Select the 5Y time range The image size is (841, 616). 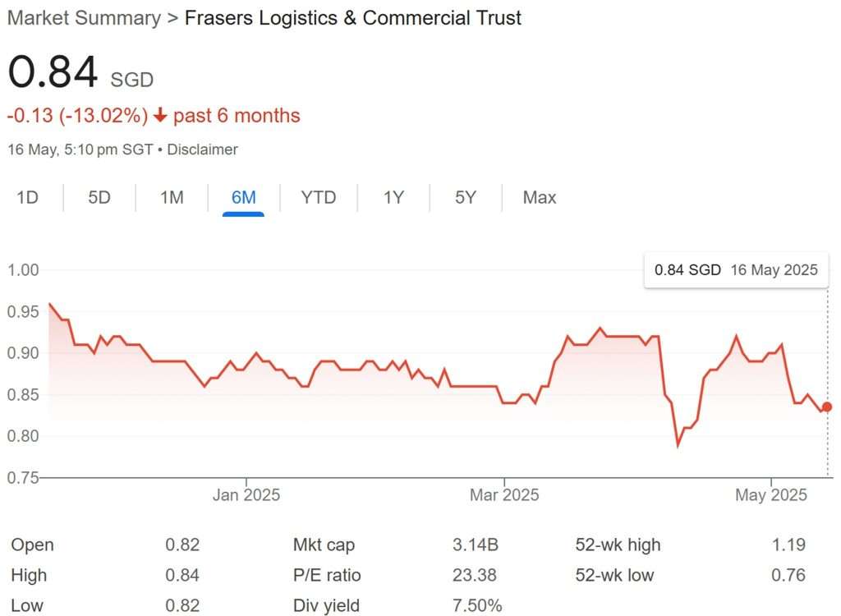(465, 198)
